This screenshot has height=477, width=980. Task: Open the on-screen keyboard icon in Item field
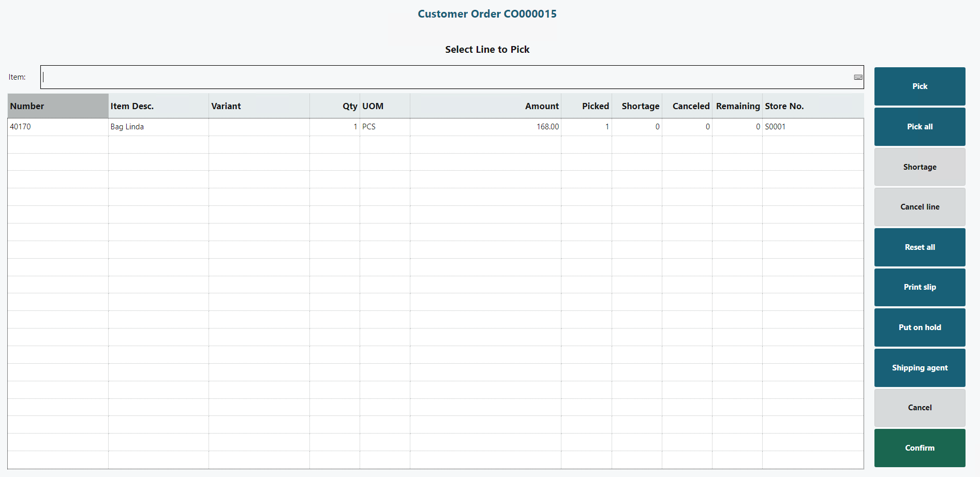pyautogui.click(x=858, y=77)
